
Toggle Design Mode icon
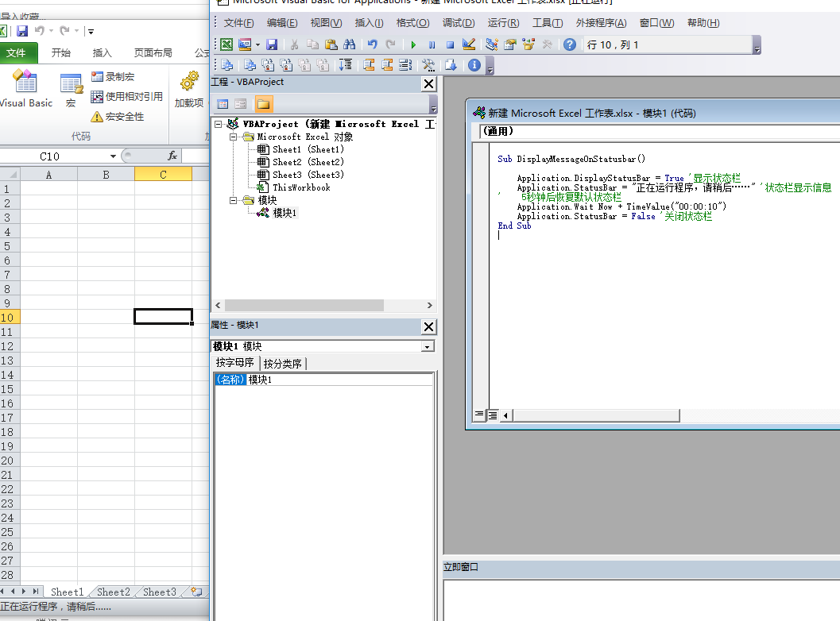(469, 45)
